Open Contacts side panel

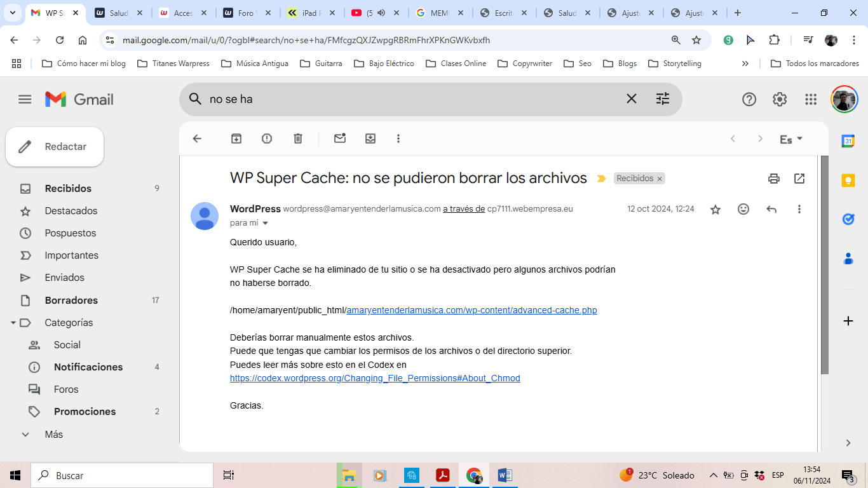848,259
